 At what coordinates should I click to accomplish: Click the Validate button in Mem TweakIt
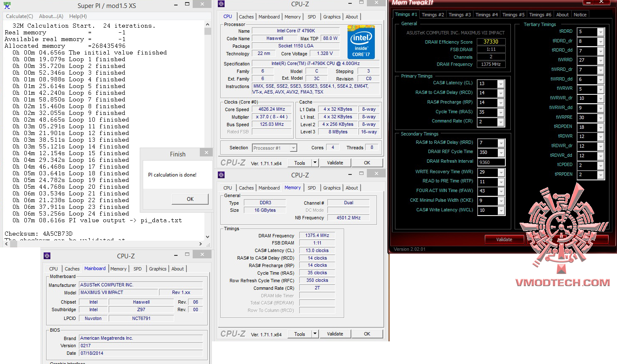click(x=504, y=239)
